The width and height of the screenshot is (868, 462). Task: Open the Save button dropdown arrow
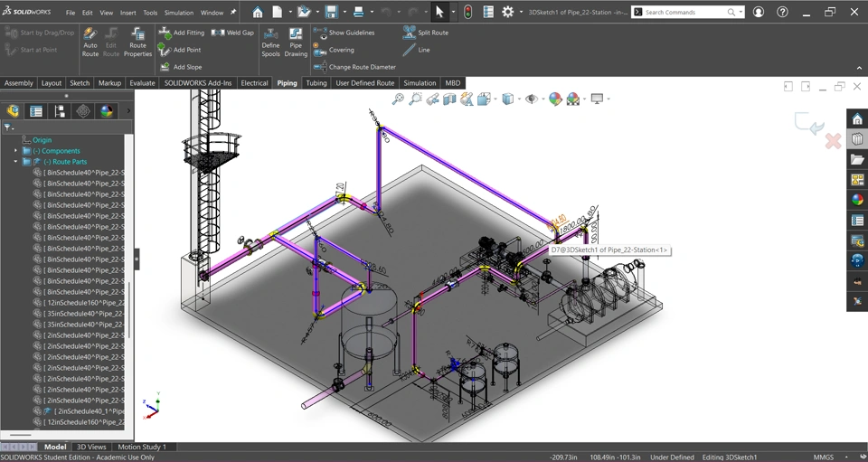(x=344, y=13)
